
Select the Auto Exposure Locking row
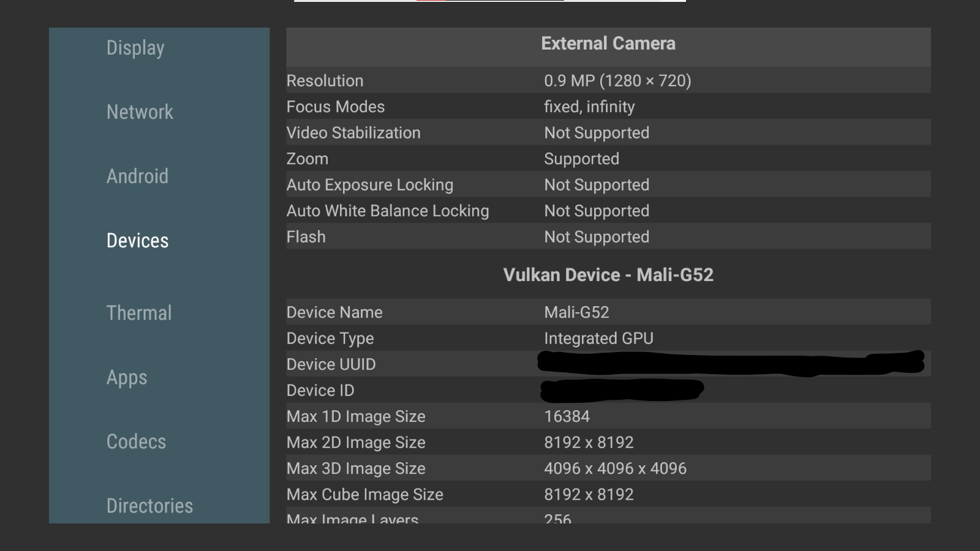(608, 184)
